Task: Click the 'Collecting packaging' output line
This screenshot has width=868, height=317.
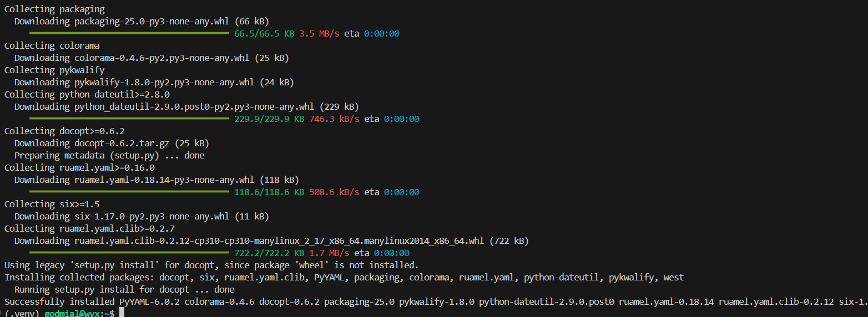Action: pyautogui.click(x=54, y=9)
